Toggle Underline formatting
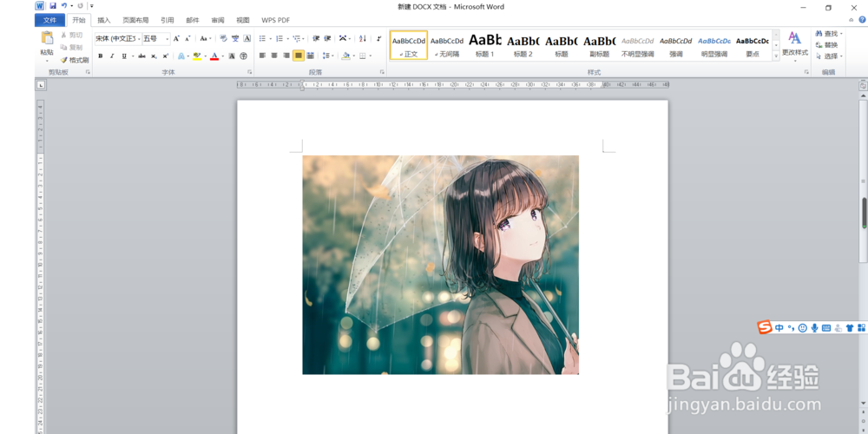 point(124,56)
